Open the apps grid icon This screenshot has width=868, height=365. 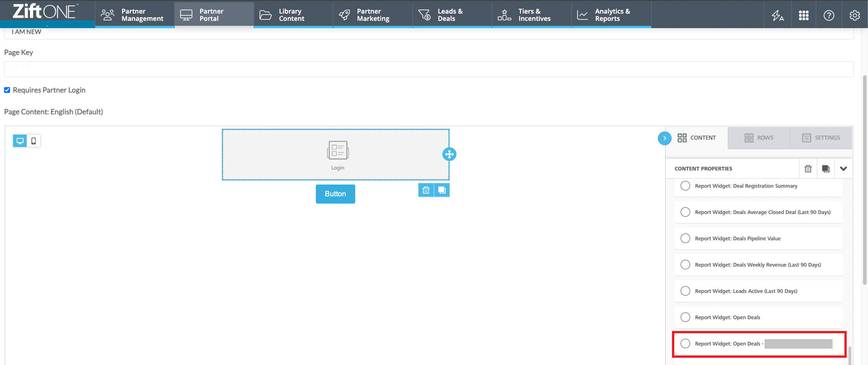coord(804,15)
